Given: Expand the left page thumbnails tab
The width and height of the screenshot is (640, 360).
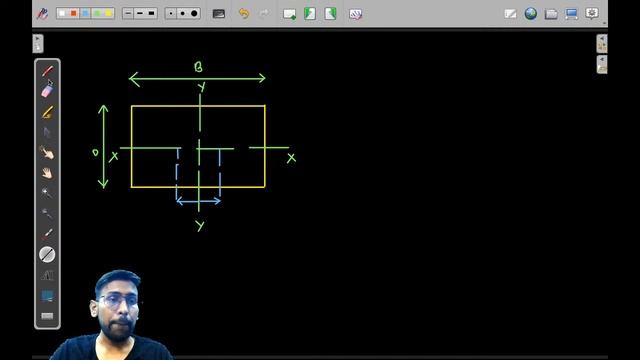Looking at the screenshot, I should click(38, 43).
